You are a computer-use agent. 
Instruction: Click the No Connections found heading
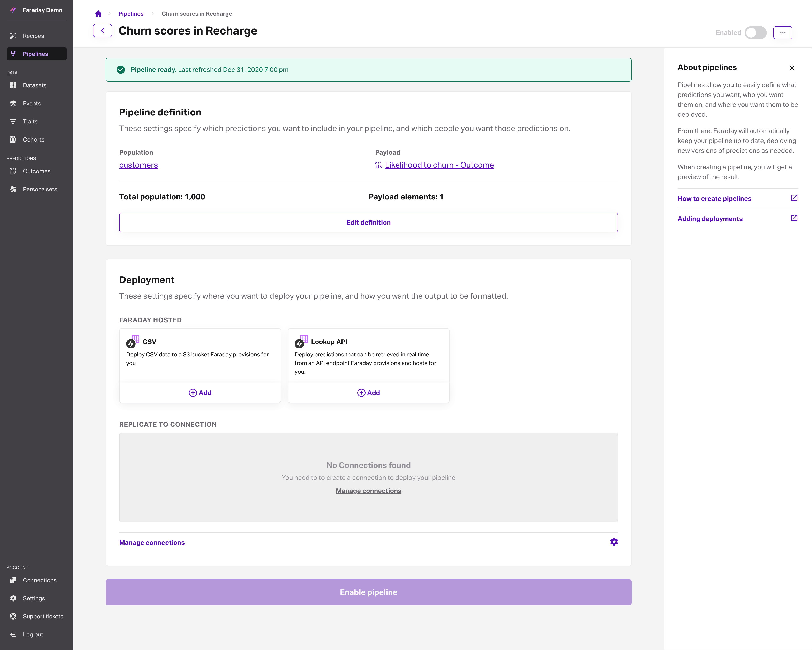coord(368,466)
